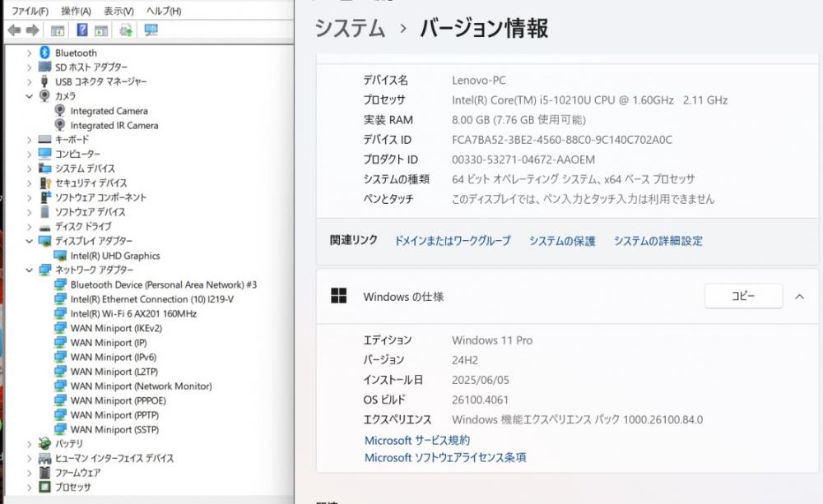This screenshot has height=504, width=823.
Task: Click the ファームウェア icon
Action: point(44,473)
